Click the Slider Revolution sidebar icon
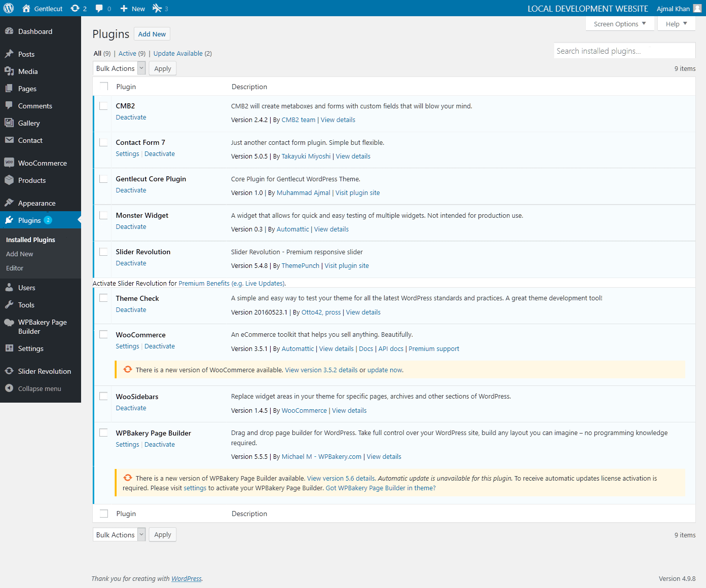 (9, 371)
